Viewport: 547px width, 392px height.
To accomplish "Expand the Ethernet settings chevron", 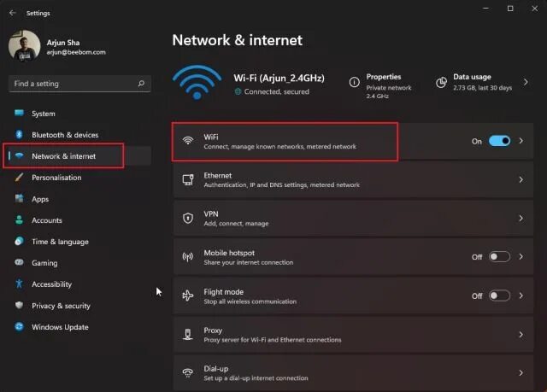I will pos(521,179).
